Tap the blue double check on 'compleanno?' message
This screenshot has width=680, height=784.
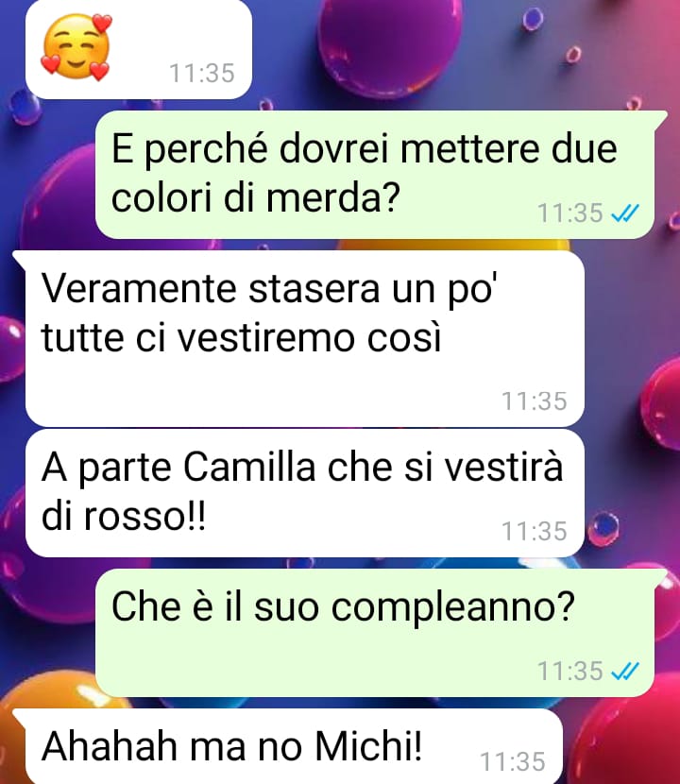[625, 671]
